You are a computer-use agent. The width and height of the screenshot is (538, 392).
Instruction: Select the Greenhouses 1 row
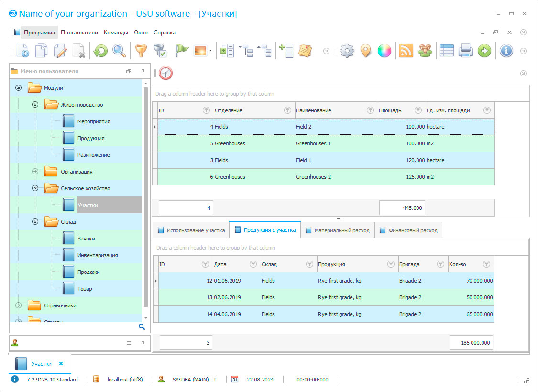(326, 143)
